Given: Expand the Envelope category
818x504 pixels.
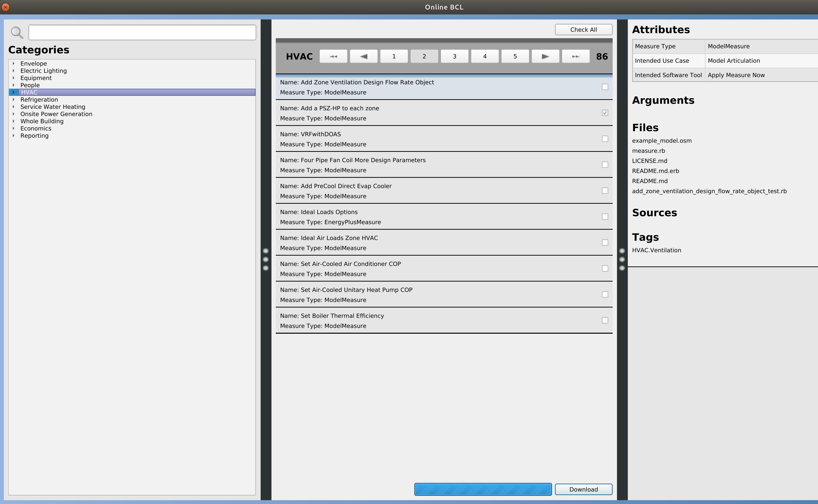Looking at the screenshot, I should pos(13,63).
